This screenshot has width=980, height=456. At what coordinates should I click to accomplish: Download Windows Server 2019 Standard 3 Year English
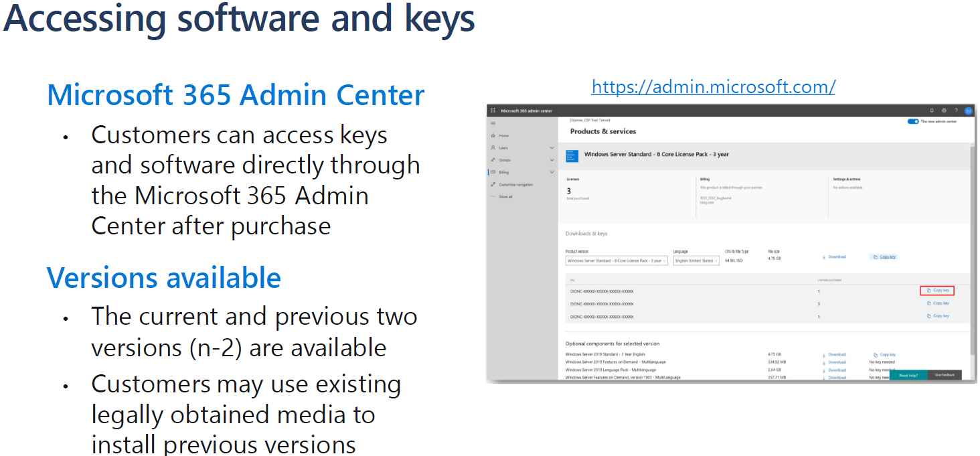(834, 355)
